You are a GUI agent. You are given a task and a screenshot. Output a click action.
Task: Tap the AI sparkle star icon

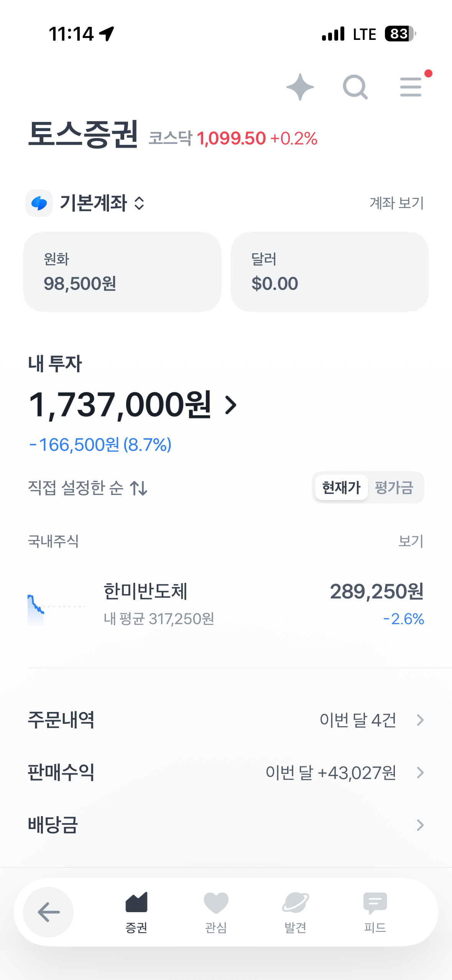tap(300, 87)
